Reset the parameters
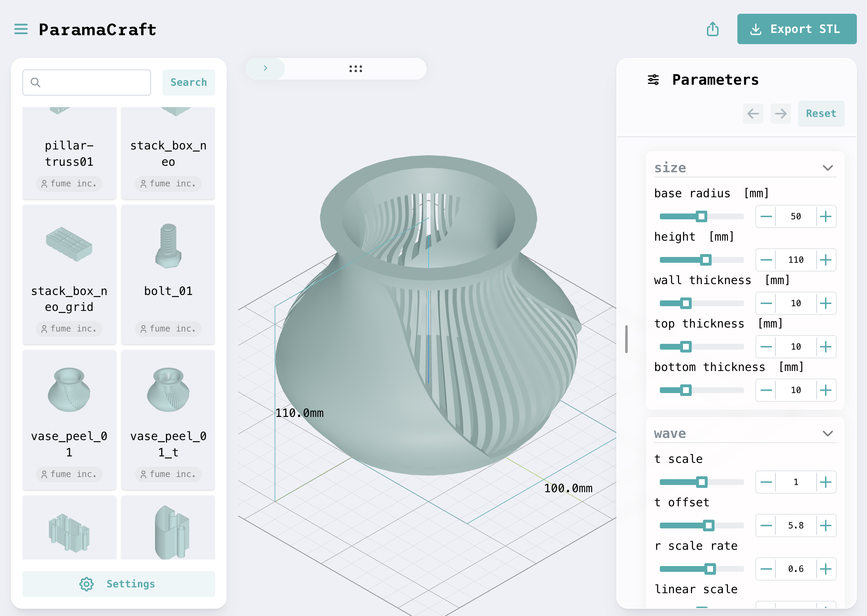867x616 pixels. [821, 113]
